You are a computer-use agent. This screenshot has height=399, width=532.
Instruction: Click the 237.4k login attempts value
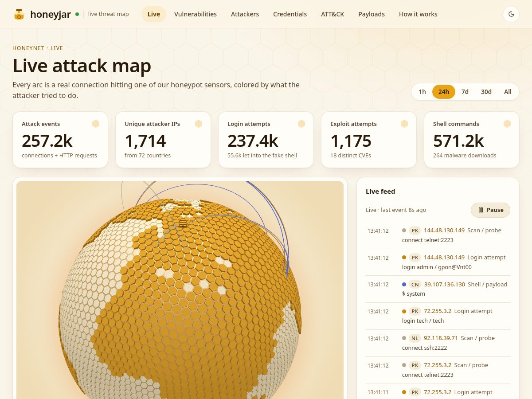click(x=253, y=141)
